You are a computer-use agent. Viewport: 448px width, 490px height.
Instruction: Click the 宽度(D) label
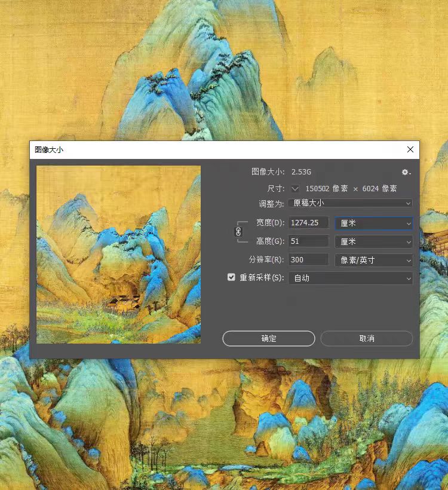coord(270,223)
